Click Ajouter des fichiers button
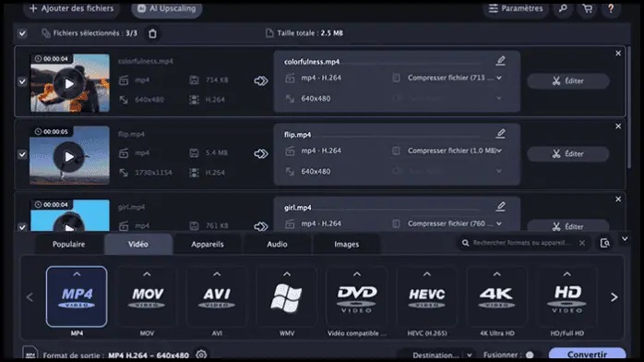644x362 pixels. (x=71, y=8)
